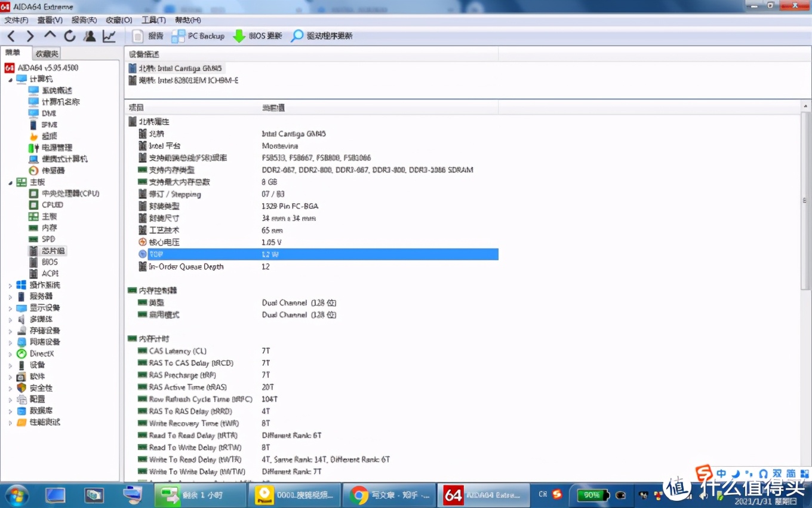This screenshot has width=812, height=508.
Task: Launch PC Backup from the toolbar
Action: point(198,36)
